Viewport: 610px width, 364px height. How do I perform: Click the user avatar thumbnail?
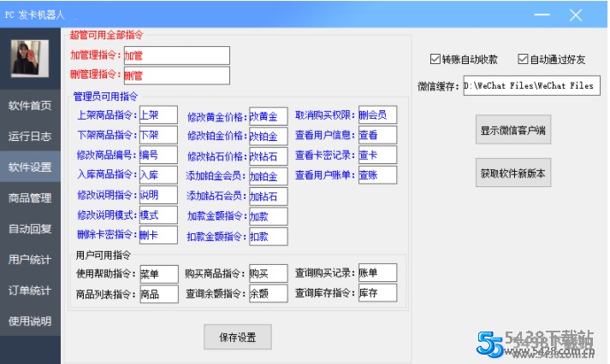[x=30, y=58]
